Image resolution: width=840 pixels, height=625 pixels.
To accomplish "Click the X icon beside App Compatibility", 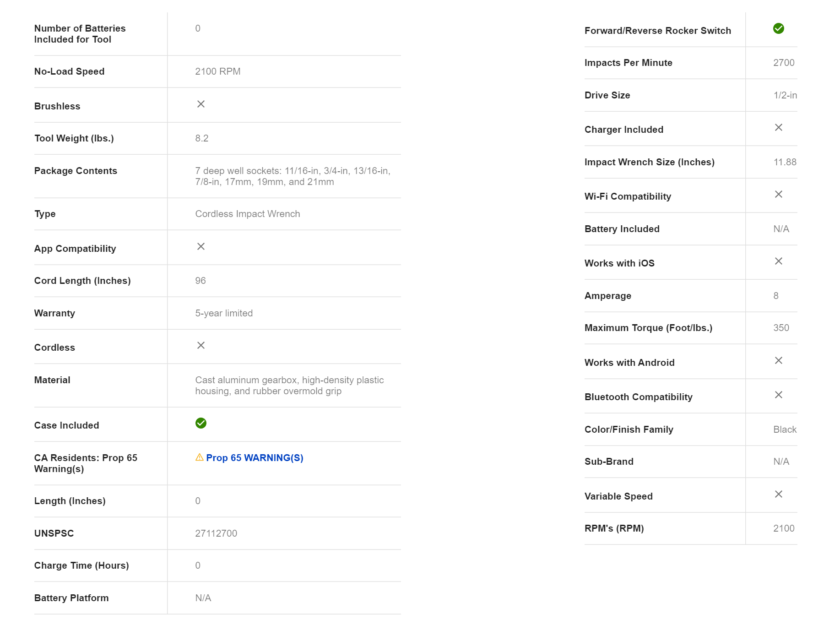I will (x=201, y=246).
